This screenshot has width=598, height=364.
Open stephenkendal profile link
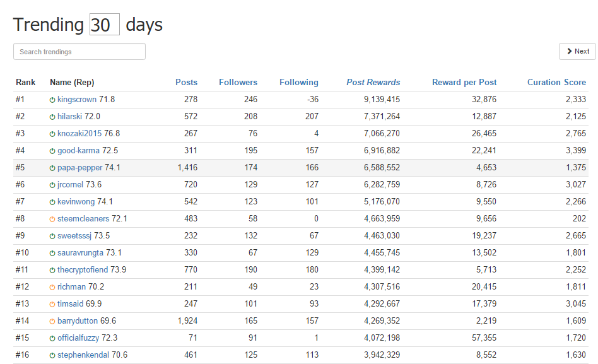coord(83,355)
